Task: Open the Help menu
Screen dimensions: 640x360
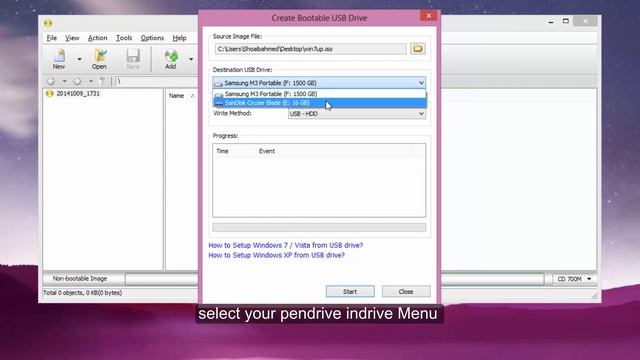Action: (179, 38)
